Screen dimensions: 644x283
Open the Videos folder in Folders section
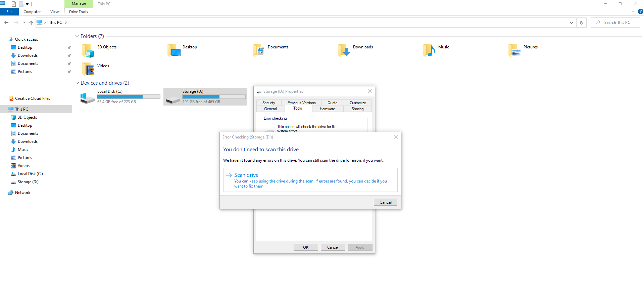coord(88,69)
